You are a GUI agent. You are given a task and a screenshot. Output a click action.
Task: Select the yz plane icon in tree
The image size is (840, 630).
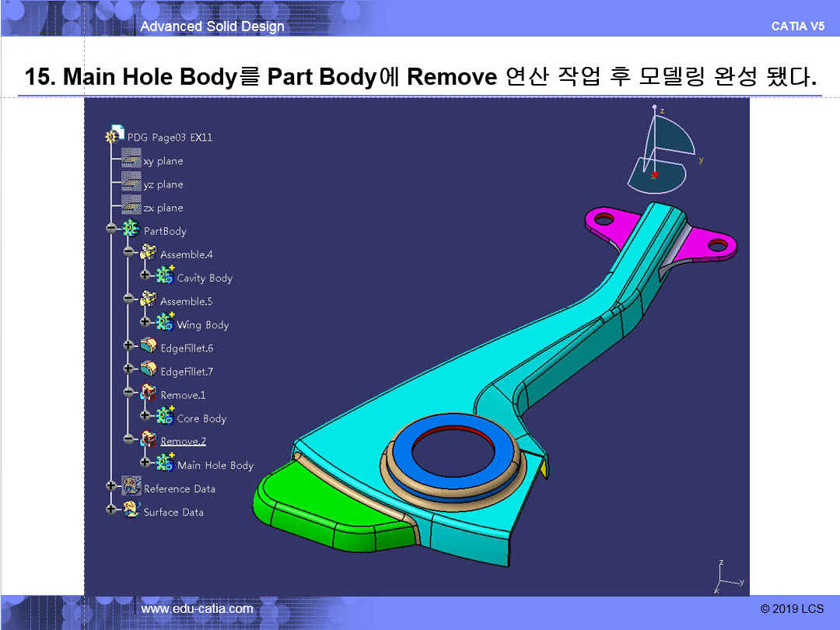(131, 183)
